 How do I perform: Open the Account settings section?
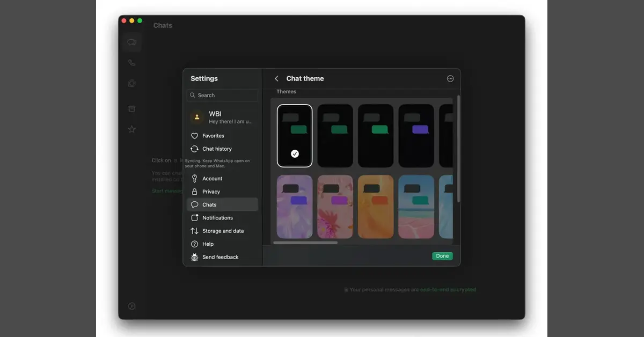coord(212,179)
